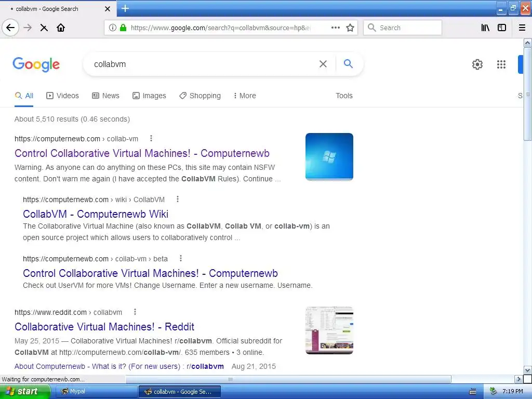Open the CollabVM - Computernewb Wiki link
532x399 pixels.
coord(96,214)
